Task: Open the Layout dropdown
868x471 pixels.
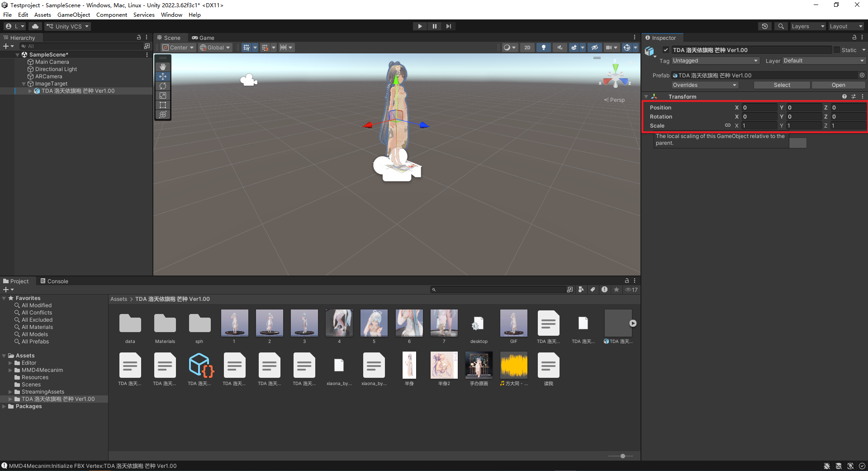Action: point(846,26)
